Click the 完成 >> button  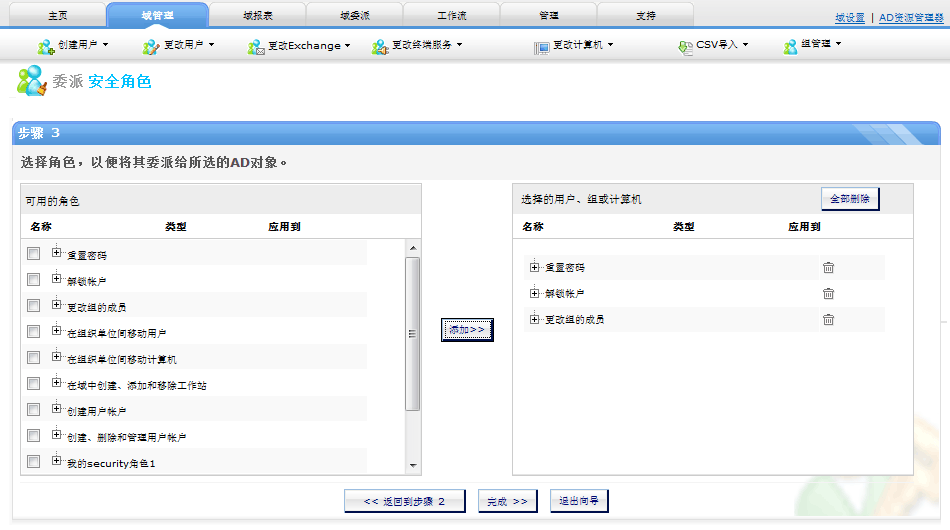[508, 501]
